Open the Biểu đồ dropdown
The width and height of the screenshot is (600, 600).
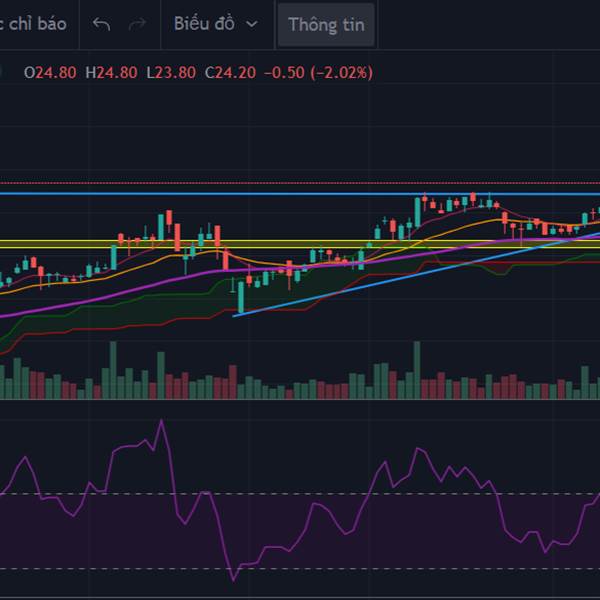tap(216, 24)
